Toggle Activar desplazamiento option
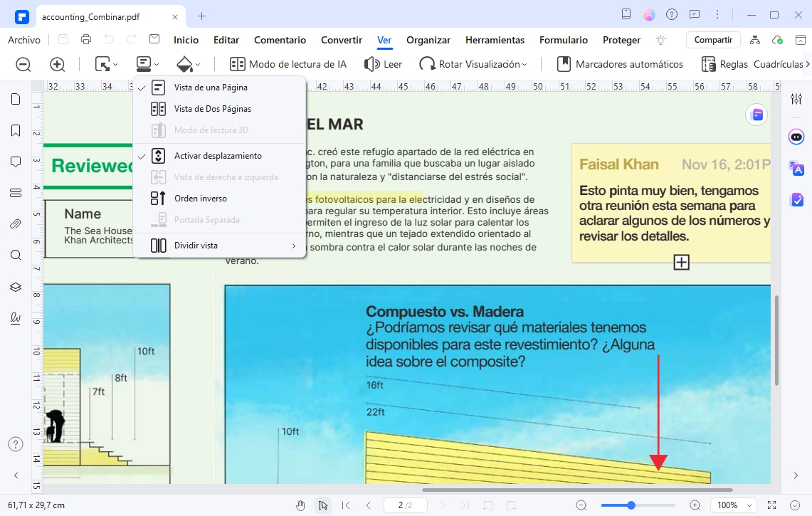Viewport: 812px width, 516px height. pos(219,156)
